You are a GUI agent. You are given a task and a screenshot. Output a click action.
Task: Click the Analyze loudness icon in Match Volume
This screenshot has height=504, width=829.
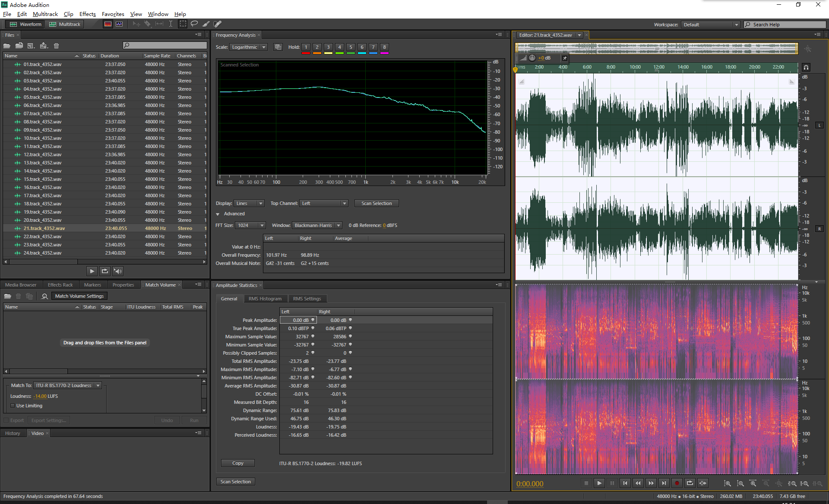[x=44, y=296]
